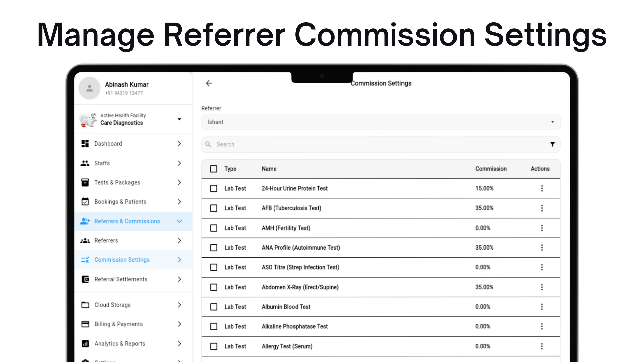644x362 pixels.
Task: Open the Cloud Storage menu item
Action: point(133,305)
